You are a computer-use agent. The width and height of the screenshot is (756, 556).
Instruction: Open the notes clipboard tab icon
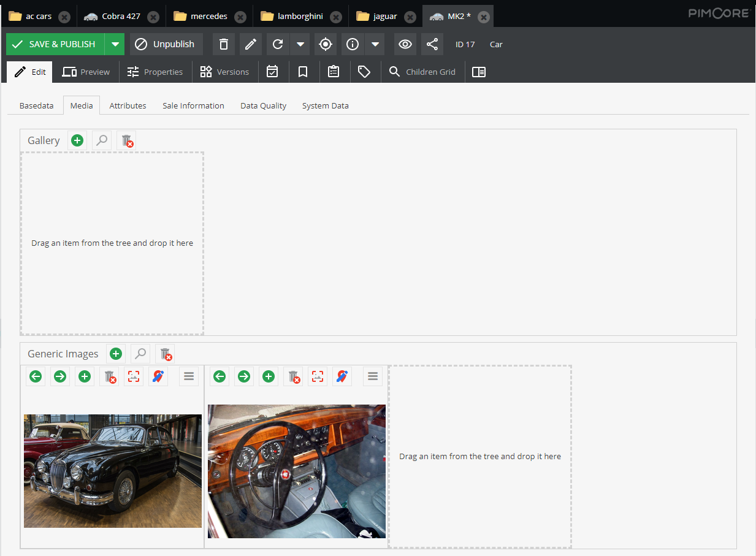[x=334, y=72]
